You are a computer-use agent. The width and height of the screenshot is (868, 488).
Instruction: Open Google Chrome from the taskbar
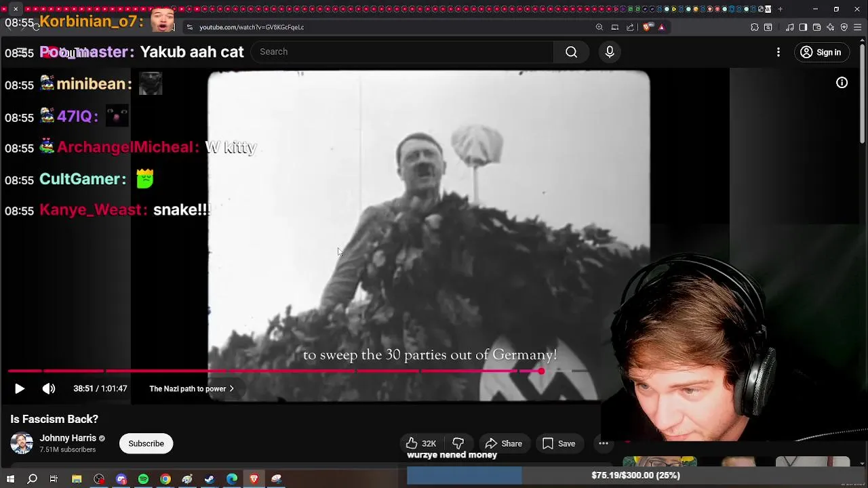[x=165, y=479]
